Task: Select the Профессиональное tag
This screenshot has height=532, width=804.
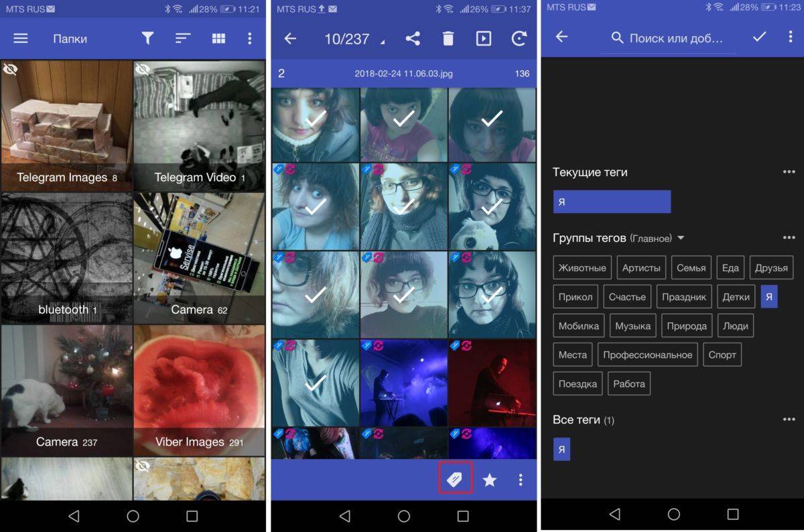Action: (647, 355)
